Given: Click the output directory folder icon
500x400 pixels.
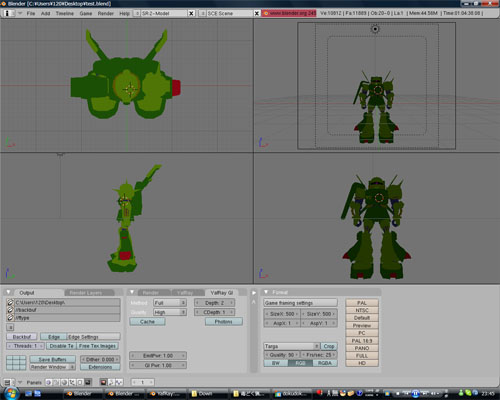Looking at the screenshot, I should pyautogui.click(x=10, y=302).
